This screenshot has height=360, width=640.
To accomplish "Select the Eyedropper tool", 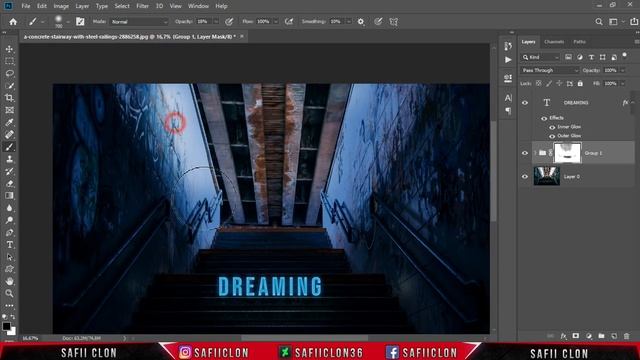I will 9,122.
